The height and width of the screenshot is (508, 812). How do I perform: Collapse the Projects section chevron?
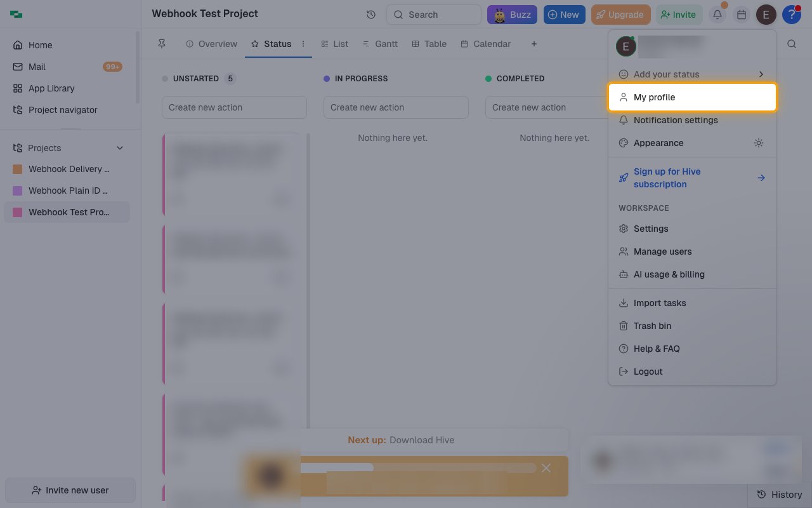click(x=120, y=148)
